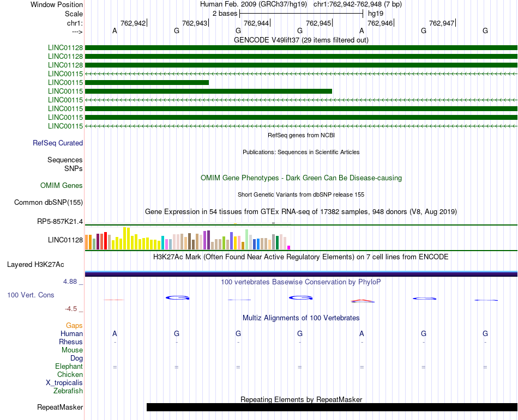Click the chr1:762,942-762,948 (7 bp) position text
Image resolution: width=518 pixels, height=420 pixels.
(x=358, y=4)
